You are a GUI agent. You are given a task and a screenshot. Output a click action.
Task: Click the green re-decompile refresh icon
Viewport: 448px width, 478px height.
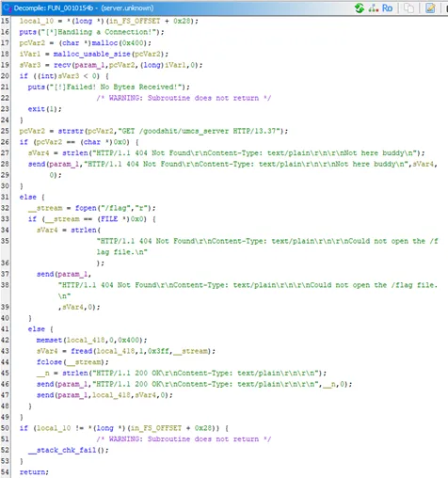(x=360, y=8)
